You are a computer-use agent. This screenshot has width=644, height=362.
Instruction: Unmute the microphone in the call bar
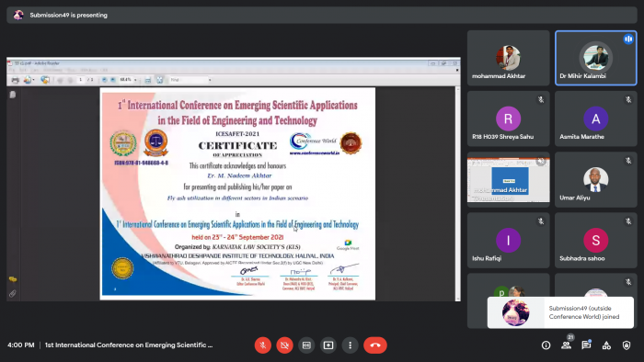[x=263, y=345]
